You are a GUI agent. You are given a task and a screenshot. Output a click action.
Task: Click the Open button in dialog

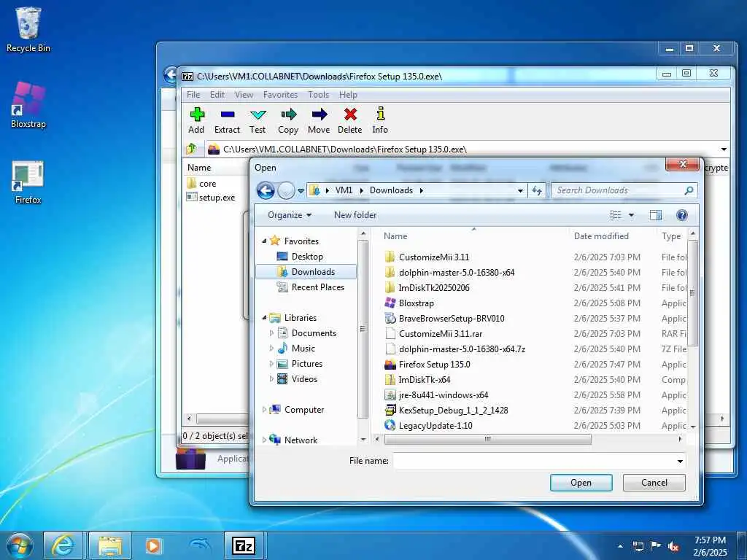coord(581,483)
